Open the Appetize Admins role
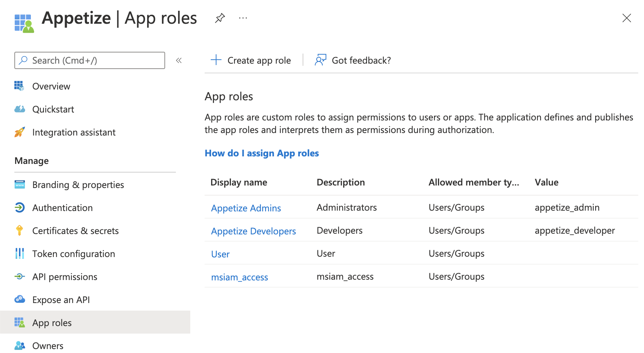644x353 pixels. (246, 208)
